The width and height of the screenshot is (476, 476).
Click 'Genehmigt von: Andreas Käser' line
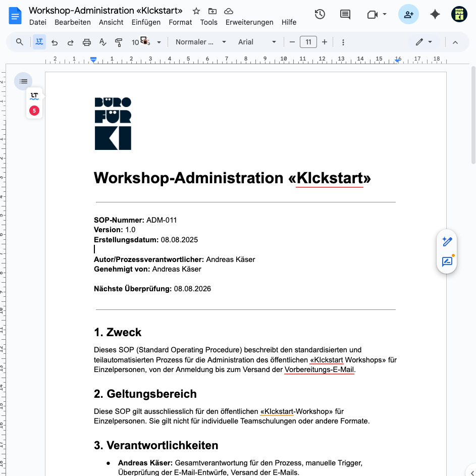tap(147, 269)
